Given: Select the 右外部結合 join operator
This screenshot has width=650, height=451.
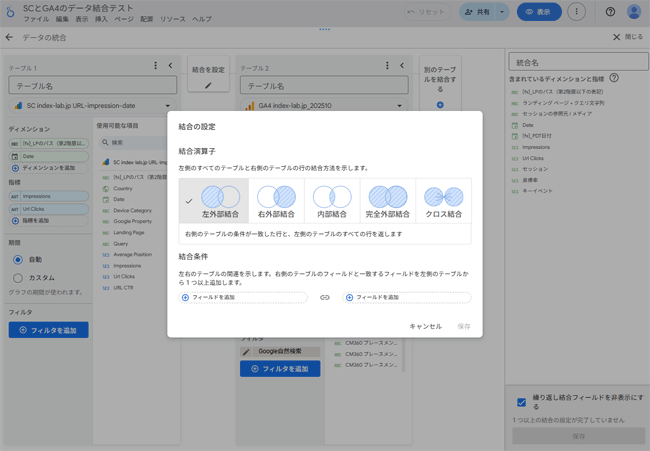Looking at the screenshot, I should click(276, 201).
